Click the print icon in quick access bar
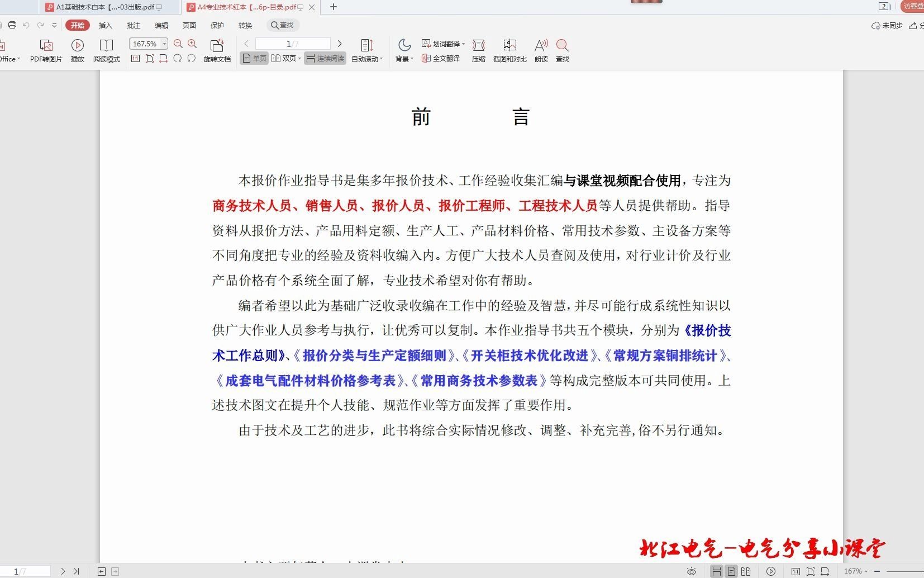The height and width of the screenshot is (578, 924). point(12,25)
